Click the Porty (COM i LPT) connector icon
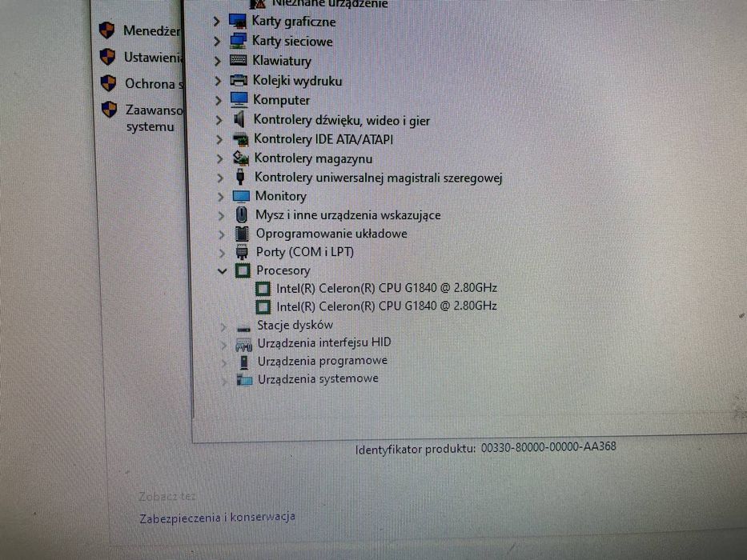747x560 pixels. [242, 252]
